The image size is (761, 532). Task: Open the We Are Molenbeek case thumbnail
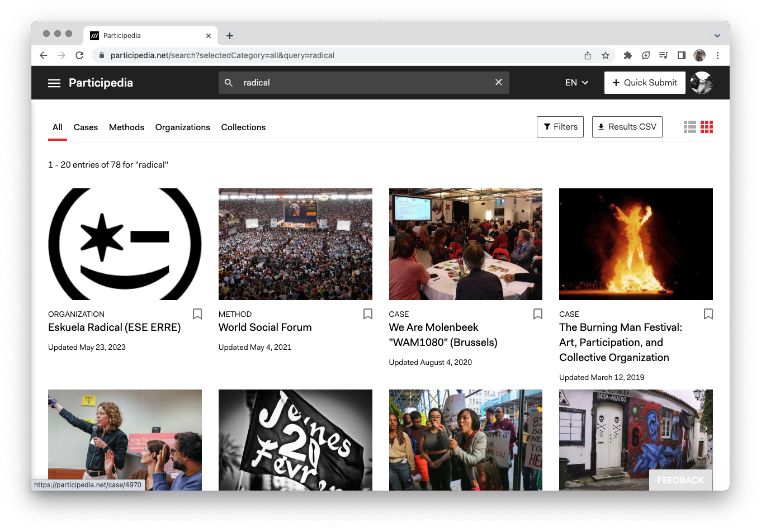tap(465, 244)
